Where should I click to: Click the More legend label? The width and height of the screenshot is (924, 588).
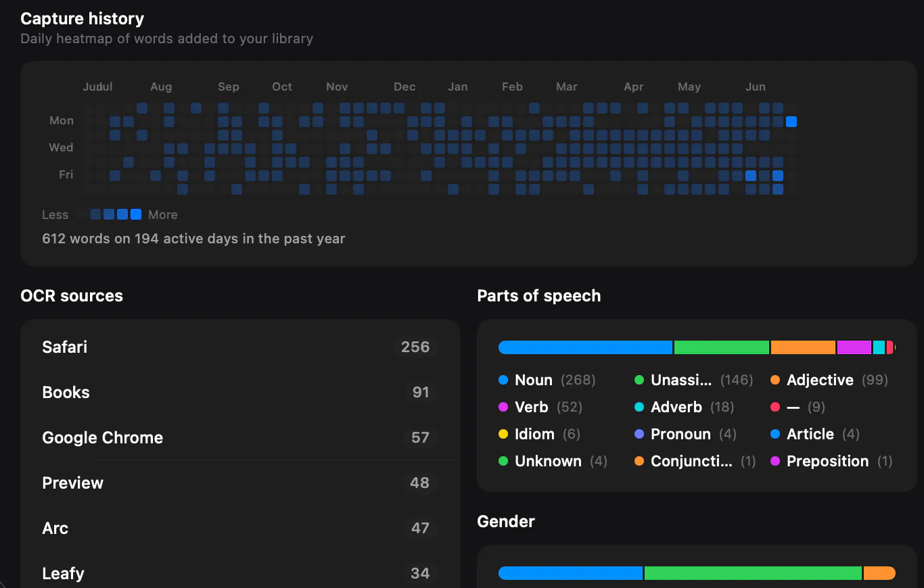click(163, 215)
